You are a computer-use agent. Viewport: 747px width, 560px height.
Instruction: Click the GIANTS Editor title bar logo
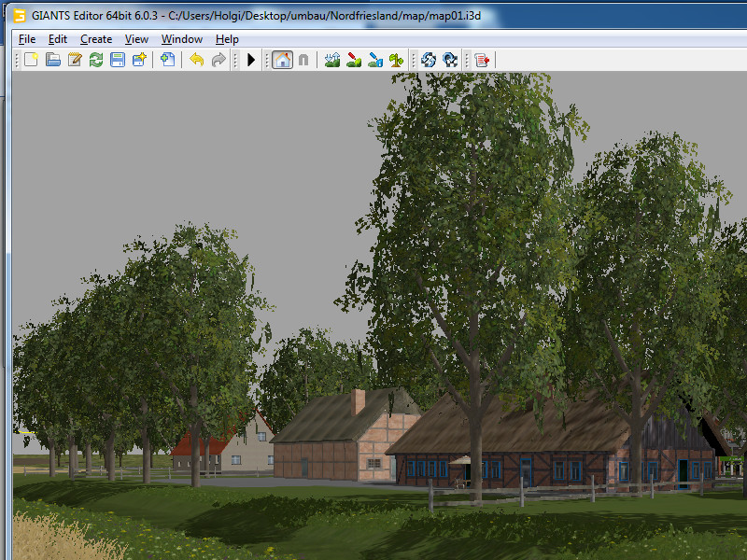click(18, 16)
